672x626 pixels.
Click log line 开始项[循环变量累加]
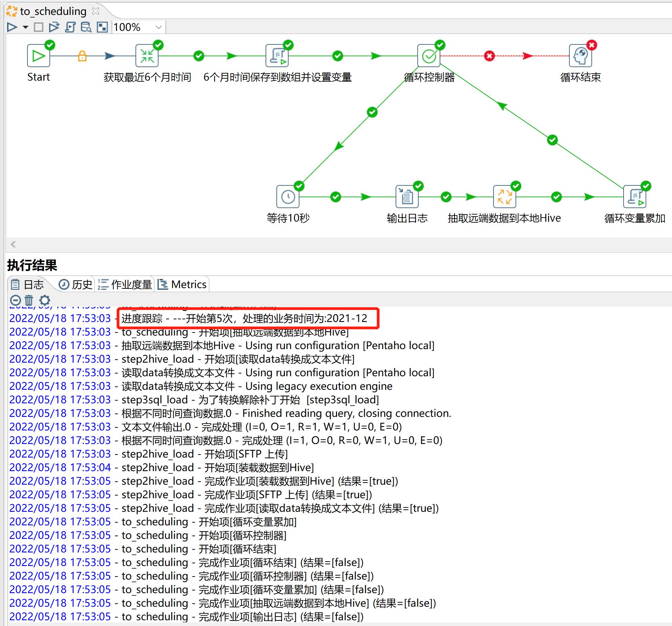click(x=153, y=522)
